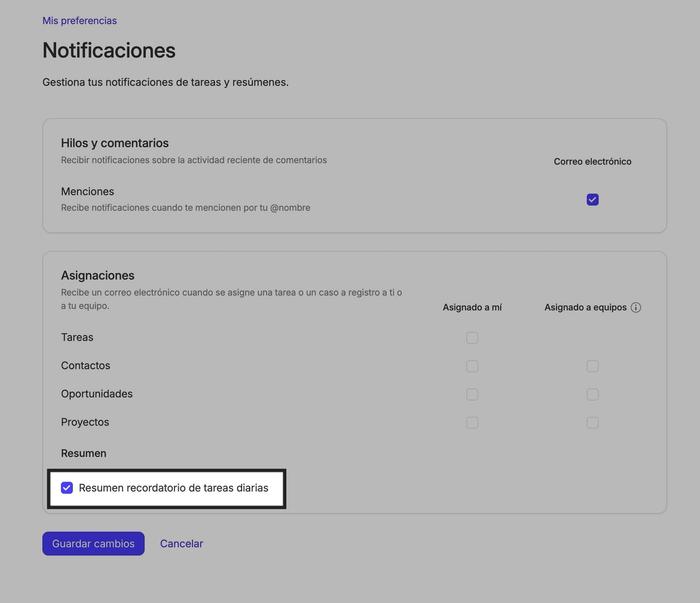This screenshot has width=700, height=603.
Task: Toggle Resumen recordatorio de tareas diarias checkbox
Action: 67,488
